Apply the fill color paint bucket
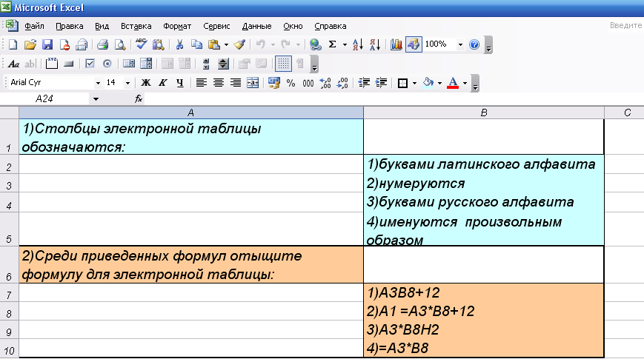The image size is (644, 359). click(x=428, y=83)
